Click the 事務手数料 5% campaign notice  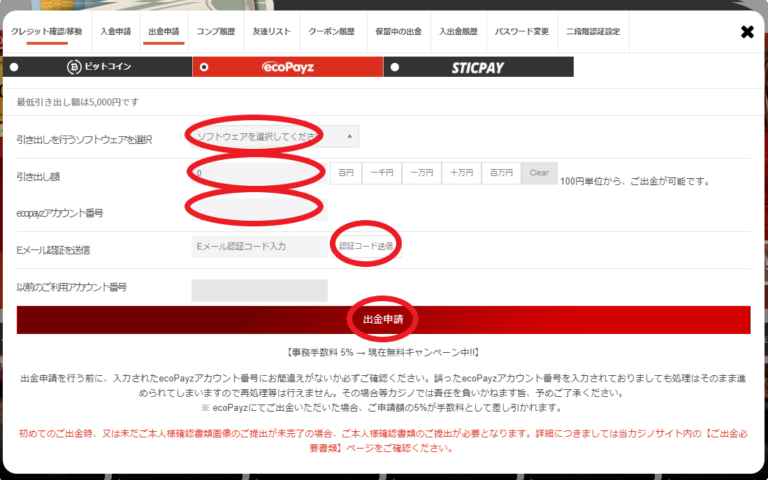tap(384, 352)
